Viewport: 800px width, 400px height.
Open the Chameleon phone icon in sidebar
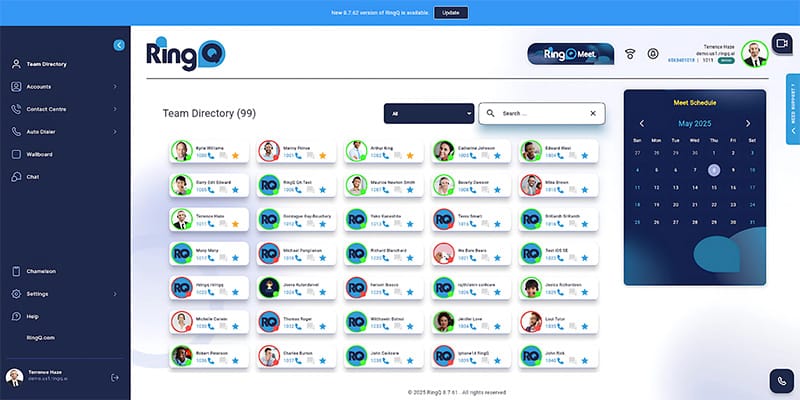pyautogui.click(x=16, y=271)
